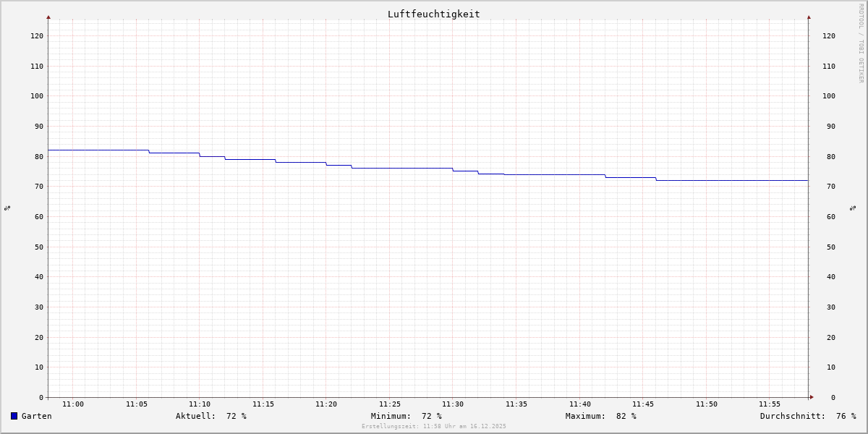Click the 11:30 time axis label
This screenshot has height=434, width=868.
pyautogui.click(x=453, y=404)
